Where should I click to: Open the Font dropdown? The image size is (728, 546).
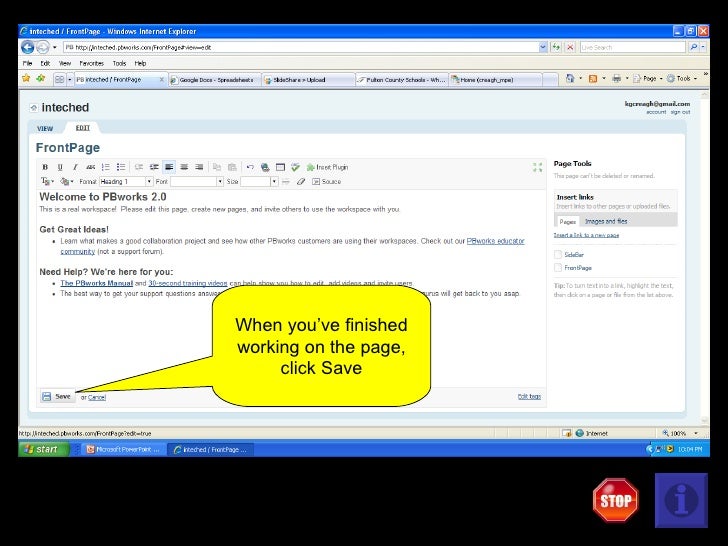(x=197, y=182)
